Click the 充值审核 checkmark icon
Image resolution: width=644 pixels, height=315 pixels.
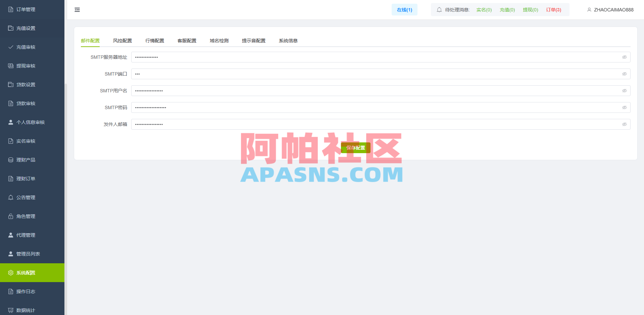pyautogui.click(x=11, y=47)
